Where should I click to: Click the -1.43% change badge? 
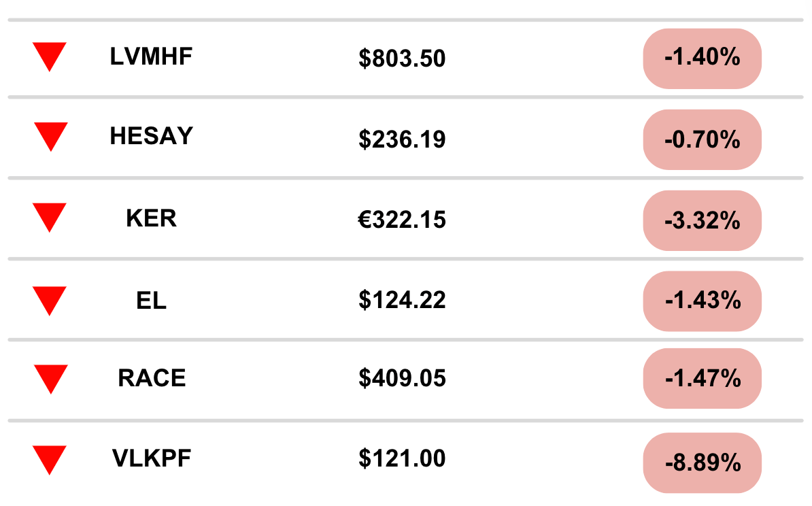point(702,301)
